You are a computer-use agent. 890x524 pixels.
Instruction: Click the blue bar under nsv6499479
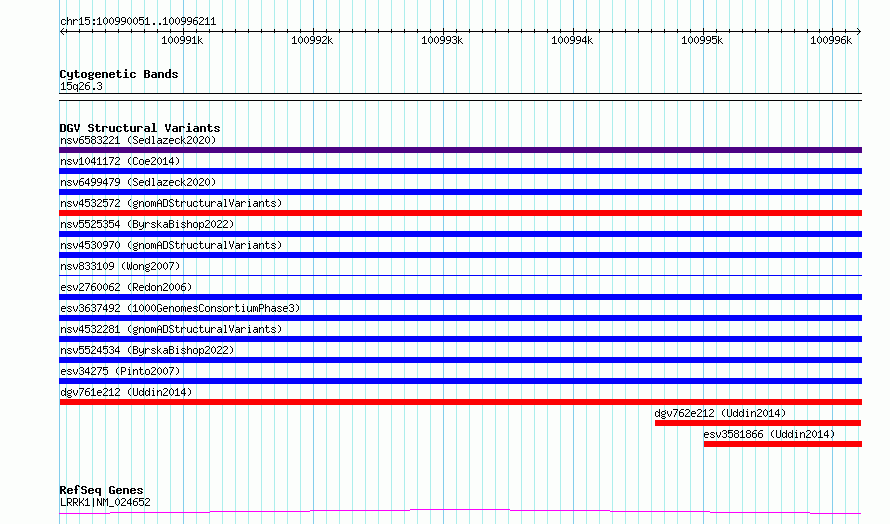(460, 192)
